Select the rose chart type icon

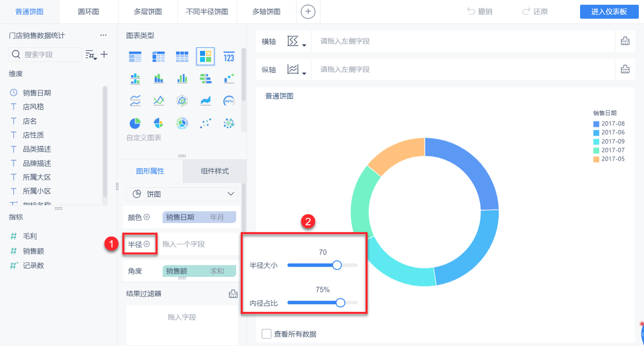coord(159,123)
